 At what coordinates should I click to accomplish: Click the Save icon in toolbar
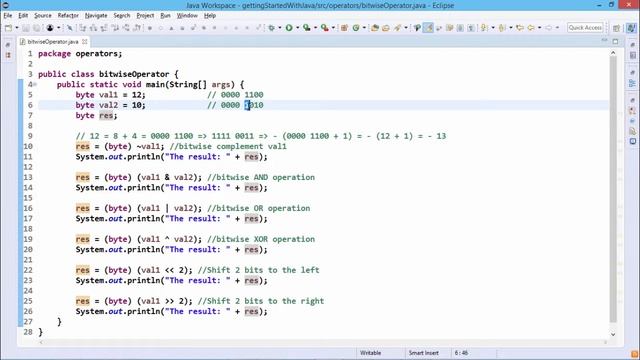pos(26,28)
